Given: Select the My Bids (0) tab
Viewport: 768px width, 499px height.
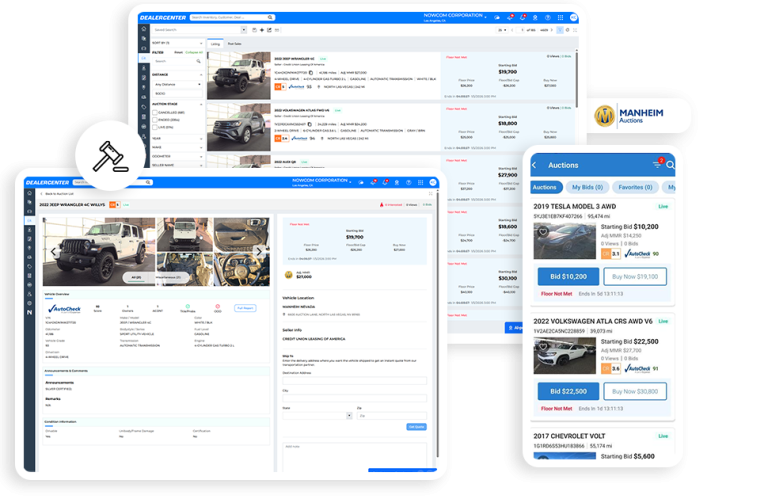Looking at the screenshot, I should point(587,187).
